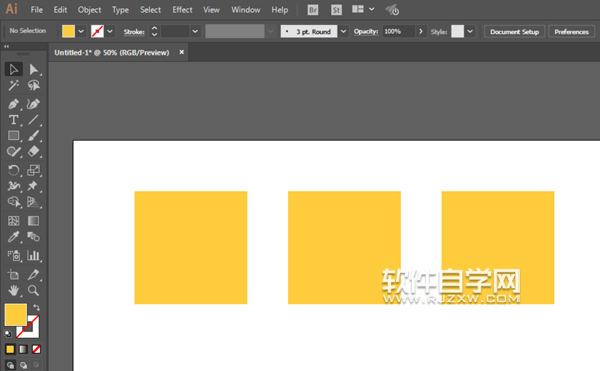The width and height of the screenshot is (600, 371).
Task: Select the Eraser tool
Action: coord(33,151)
